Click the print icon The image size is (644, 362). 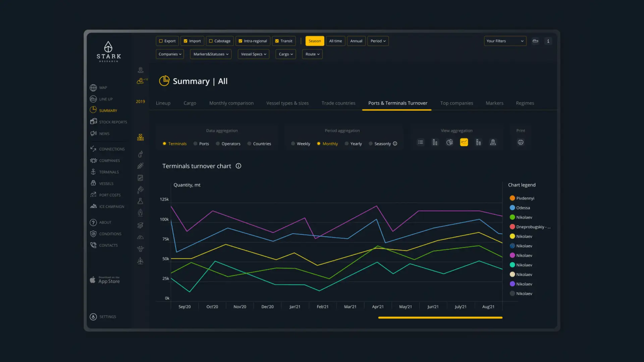(521, 142)
